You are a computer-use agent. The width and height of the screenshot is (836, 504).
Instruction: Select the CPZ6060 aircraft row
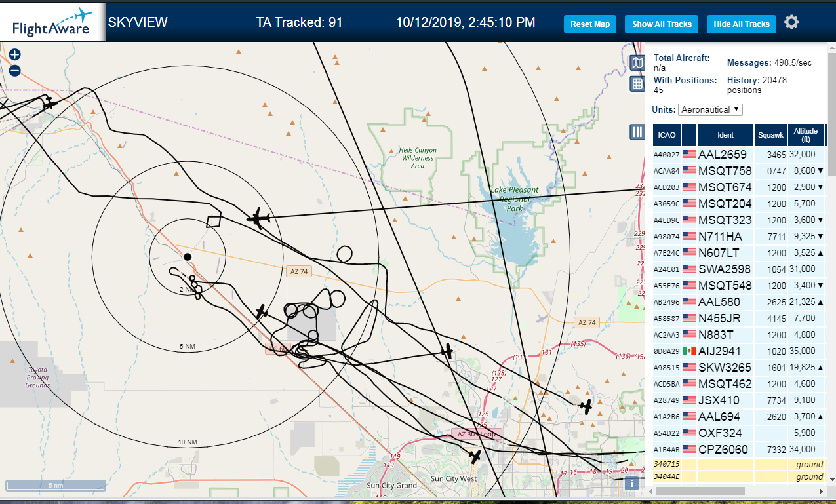738,450
